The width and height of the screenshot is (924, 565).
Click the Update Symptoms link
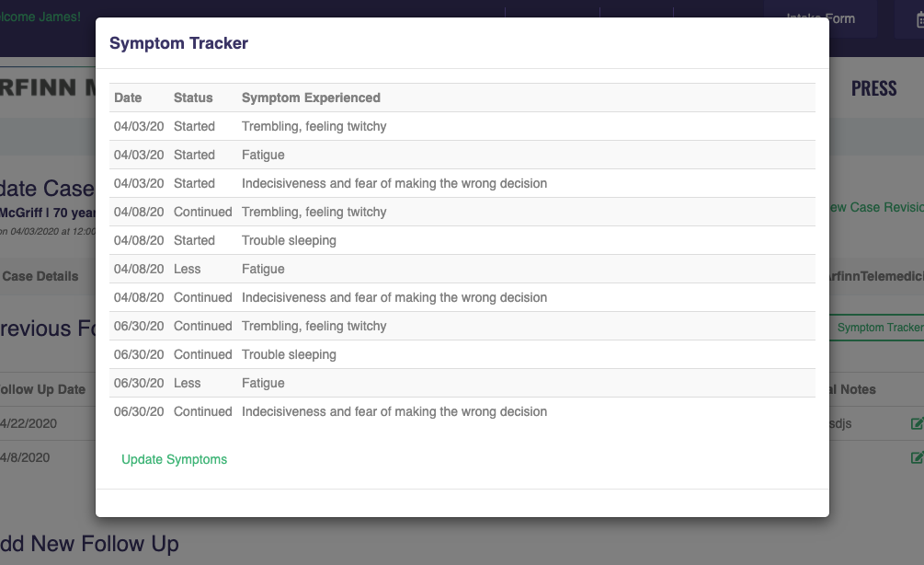[174, 459]
